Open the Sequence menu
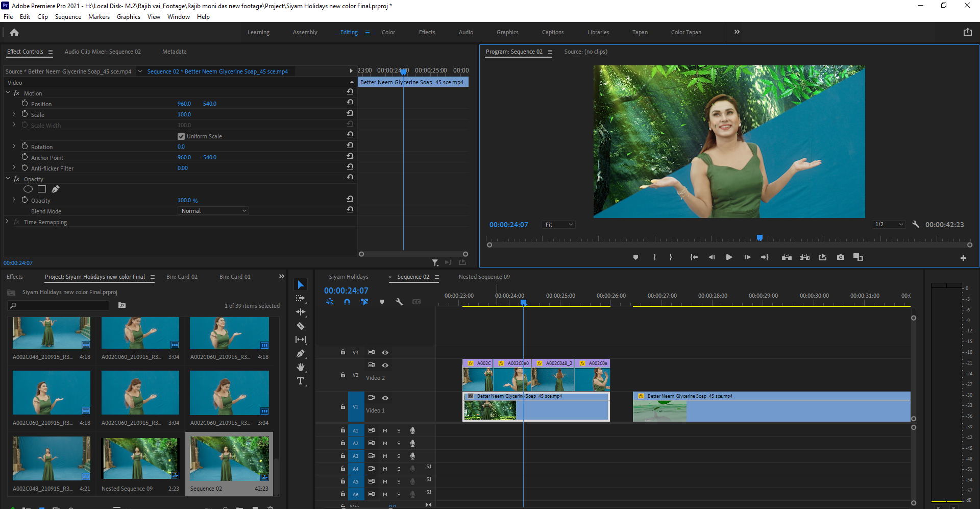This screenshot has width=980, height=509. [68, 17]
